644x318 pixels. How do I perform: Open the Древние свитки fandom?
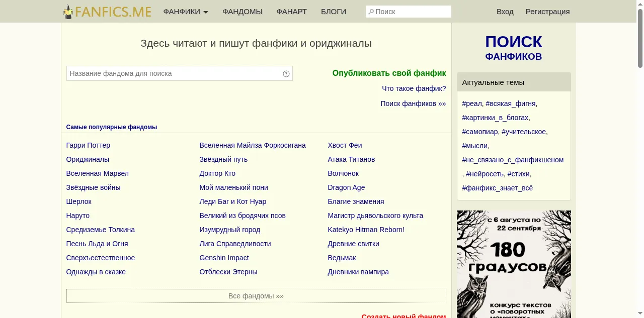point(354,244)
